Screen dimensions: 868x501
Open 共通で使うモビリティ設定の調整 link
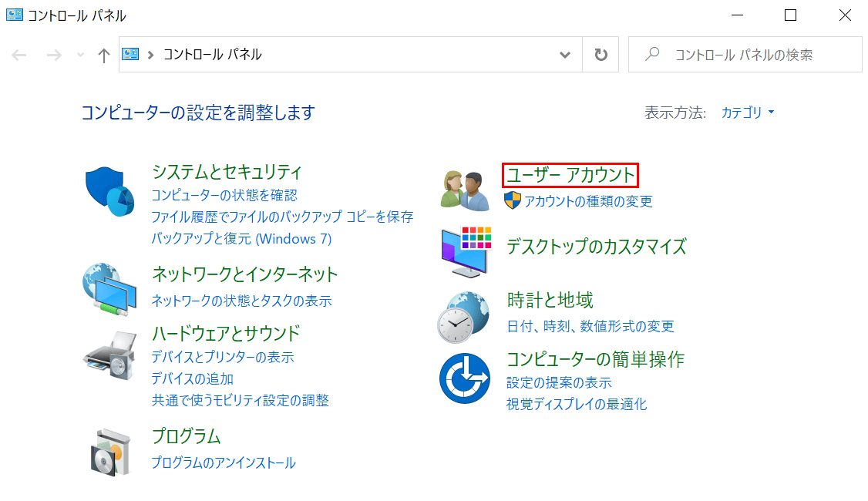tap(241, 400)
